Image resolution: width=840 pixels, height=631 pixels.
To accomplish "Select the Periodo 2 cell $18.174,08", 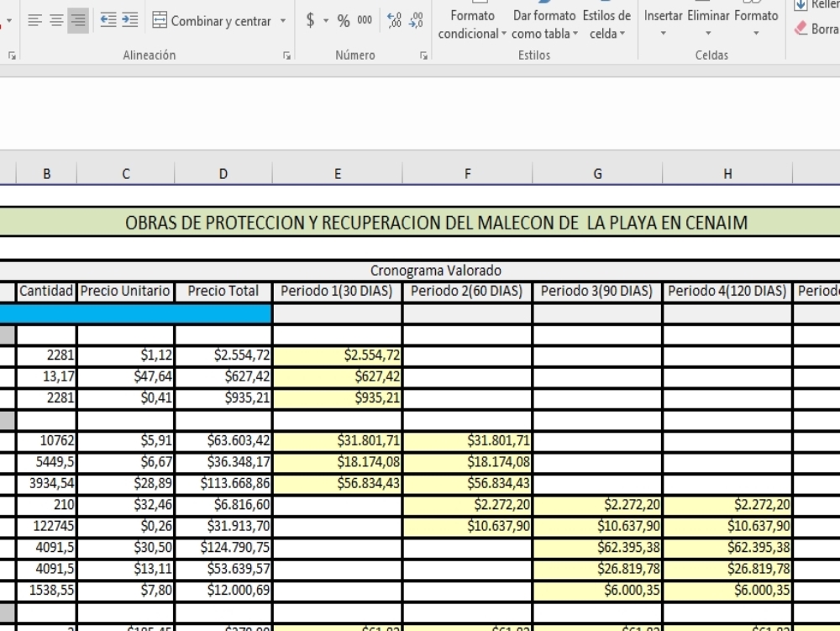I will (x=467, y=462).
